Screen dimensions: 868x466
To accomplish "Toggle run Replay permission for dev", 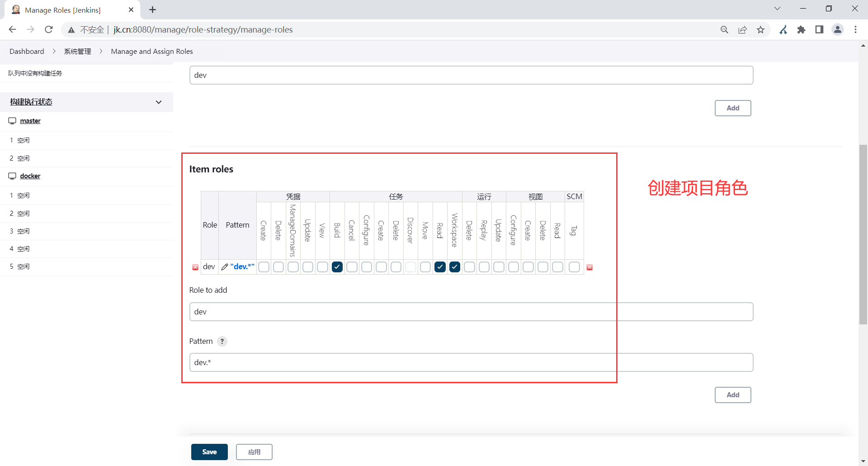I will (x=484, y=267).
